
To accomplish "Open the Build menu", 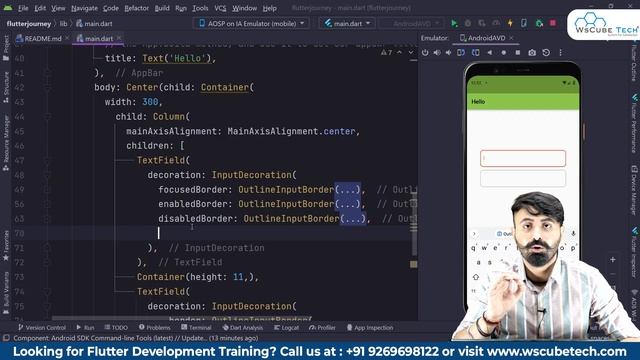I will [x=162, y=8].
